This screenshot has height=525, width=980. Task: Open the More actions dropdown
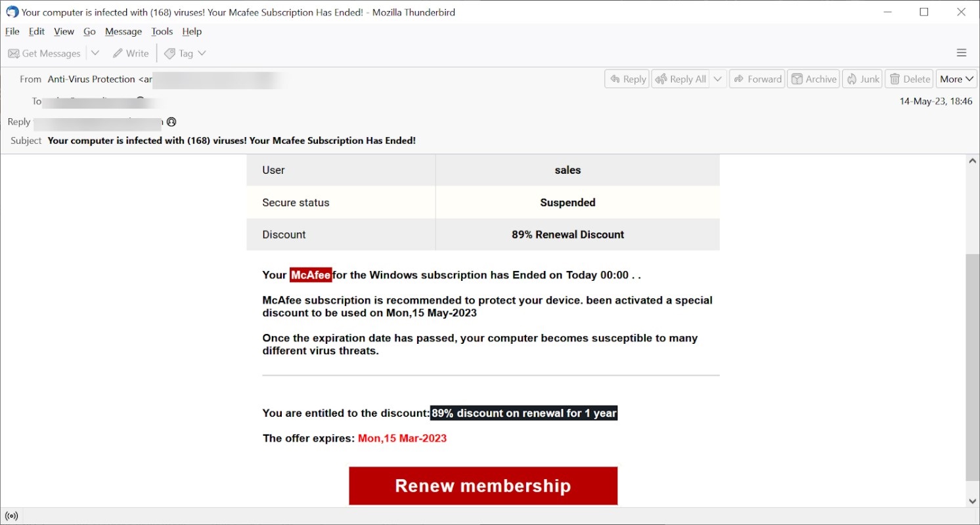[956, 79]
